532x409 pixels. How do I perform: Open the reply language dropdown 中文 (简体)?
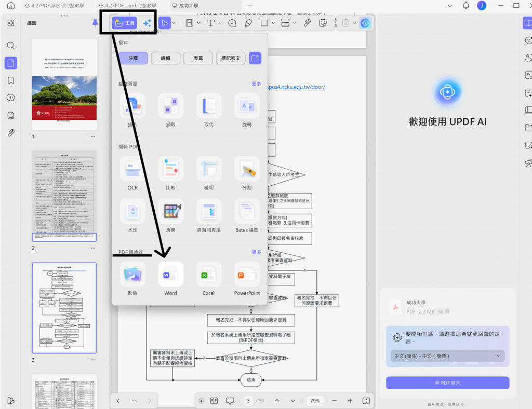coord(447,356)
